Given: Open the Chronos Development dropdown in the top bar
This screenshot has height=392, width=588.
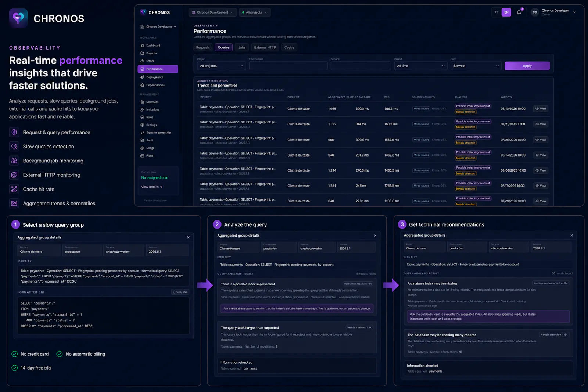Looking at the screenshot, I should click(x=212, y=12).
